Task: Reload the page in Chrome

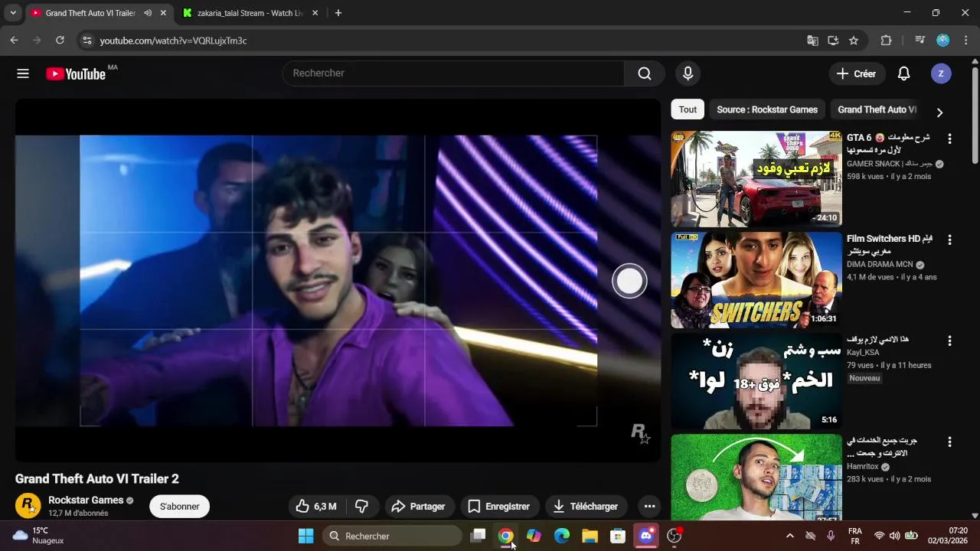Action: pos(60,41)
